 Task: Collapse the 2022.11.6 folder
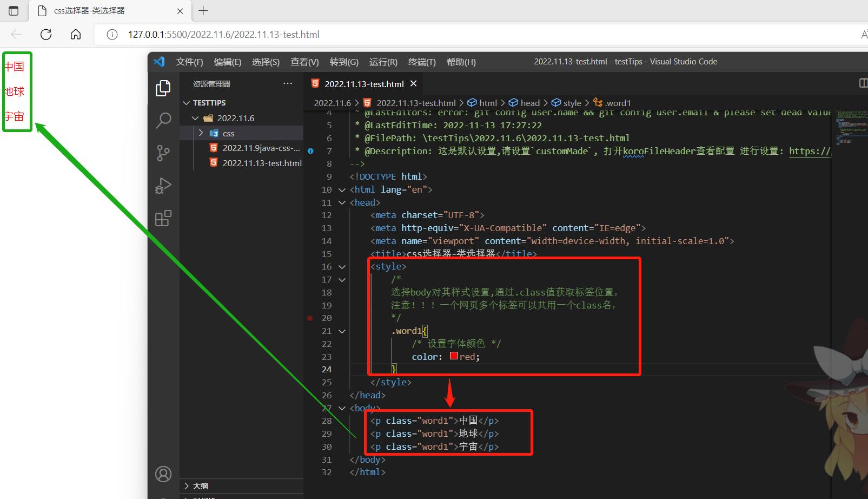coord(195,118)
